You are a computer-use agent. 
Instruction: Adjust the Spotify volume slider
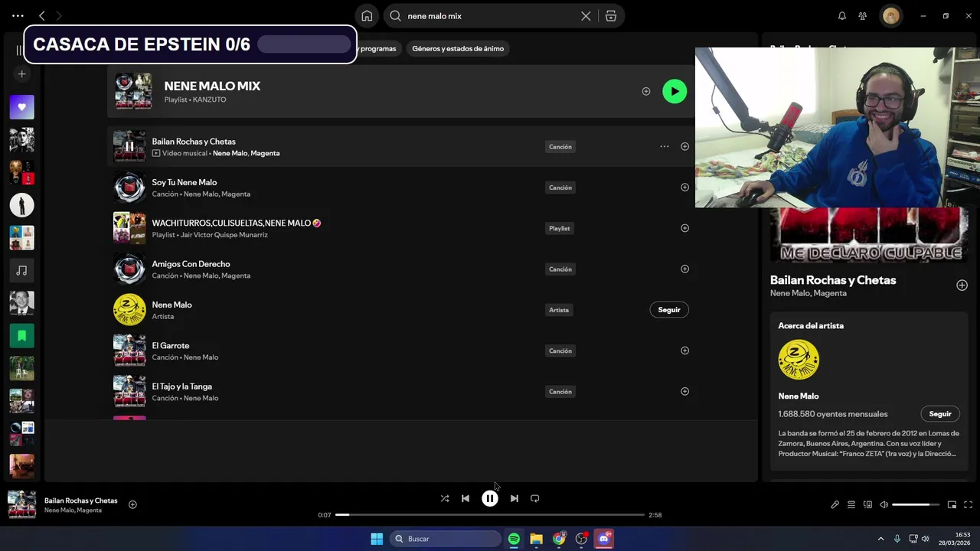916,504
